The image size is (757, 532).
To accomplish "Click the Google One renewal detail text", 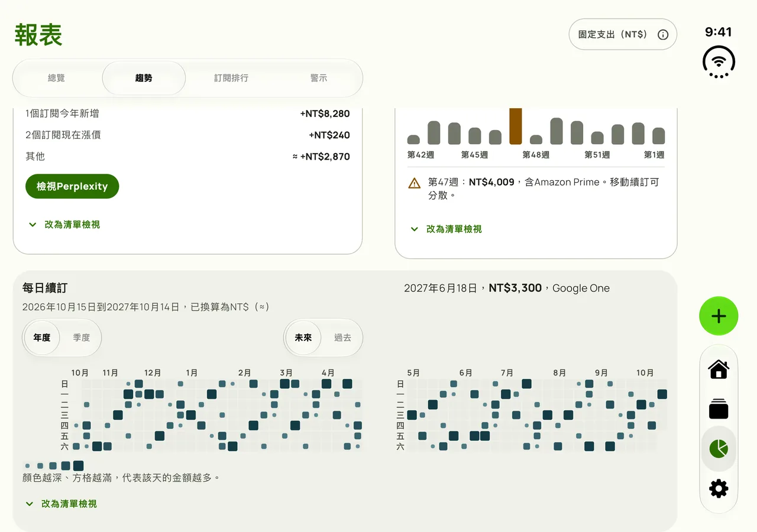I will point(507,288).
